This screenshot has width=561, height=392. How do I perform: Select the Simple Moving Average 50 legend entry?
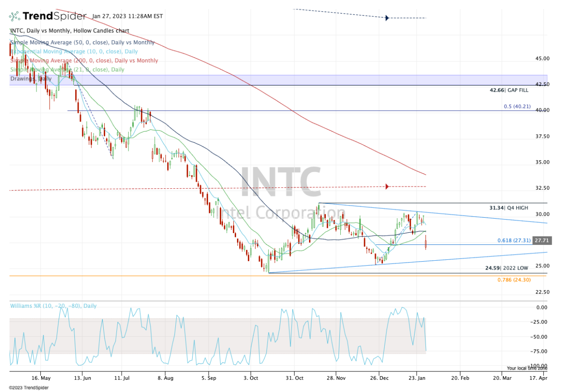[82, 43]
